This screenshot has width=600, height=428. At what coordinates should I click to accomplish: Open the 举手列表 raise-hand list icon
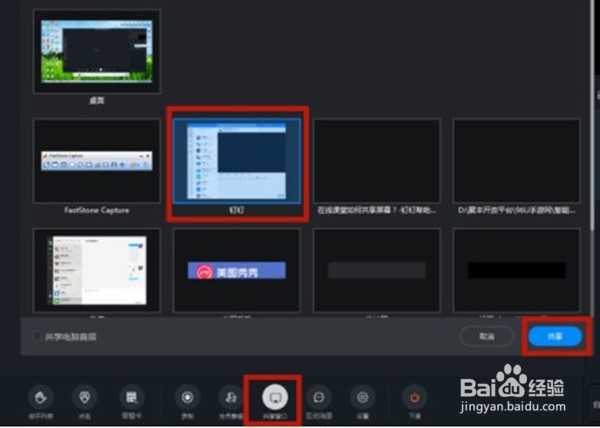(41, 397)
